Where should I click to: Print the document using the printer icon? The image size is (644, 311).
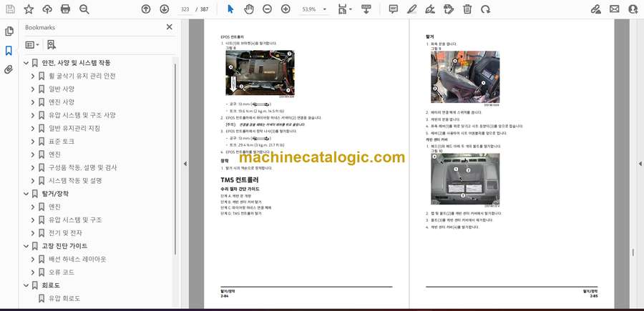66,9
